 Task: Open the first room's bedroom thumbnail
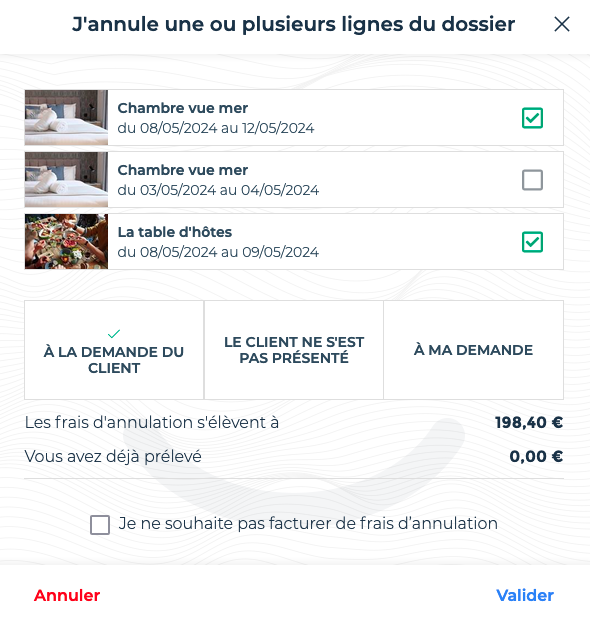coord(66,117)
